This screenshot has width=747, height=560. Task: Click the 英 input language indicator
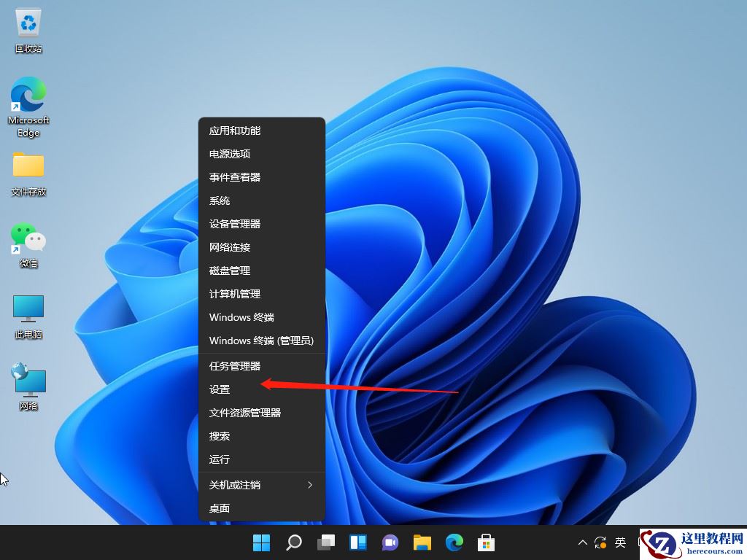point(620,542)
